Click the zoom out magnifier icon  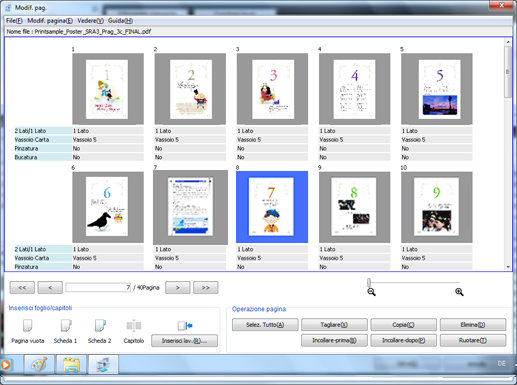[371, 292]
